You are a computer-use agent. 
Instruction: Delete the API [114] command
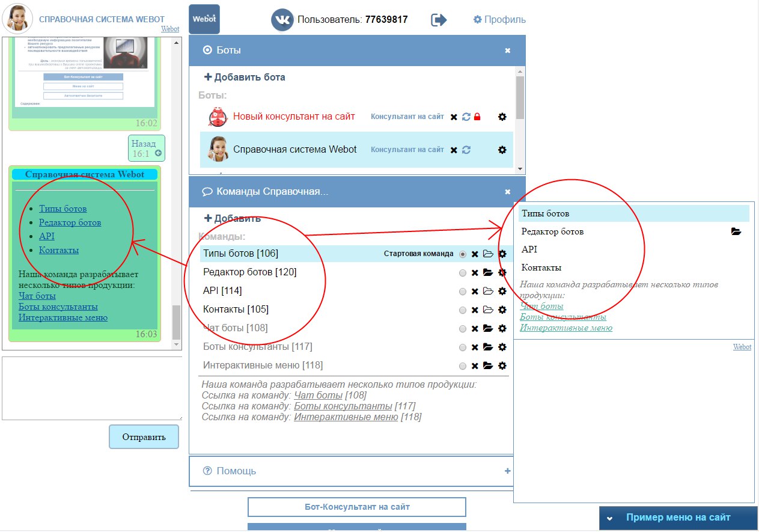[x=475, y=292]
